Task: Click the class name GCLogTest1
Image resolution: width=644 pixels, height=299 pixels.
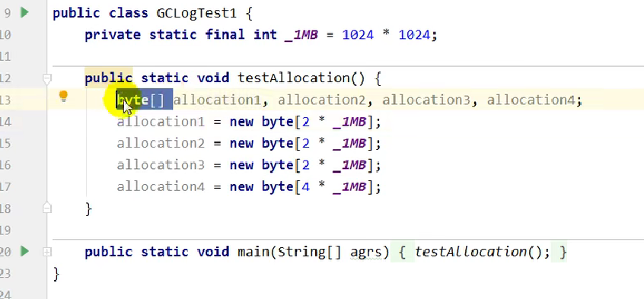Action: point(196,13)
